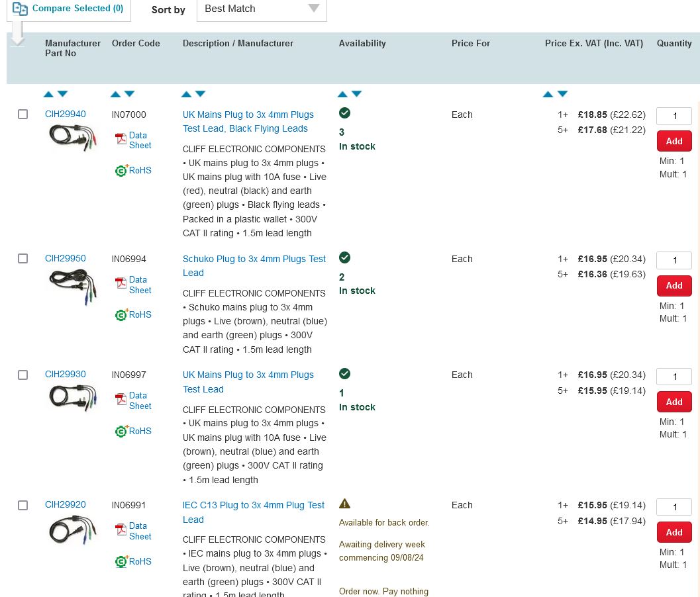
Task: Open IEC C13 Plug Test Lead link
Action: click(254, 512)
